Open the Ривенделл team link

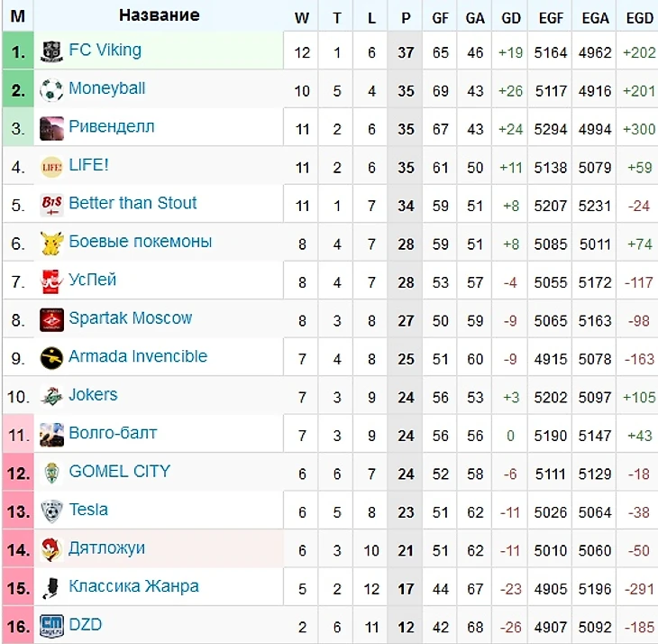112,126
